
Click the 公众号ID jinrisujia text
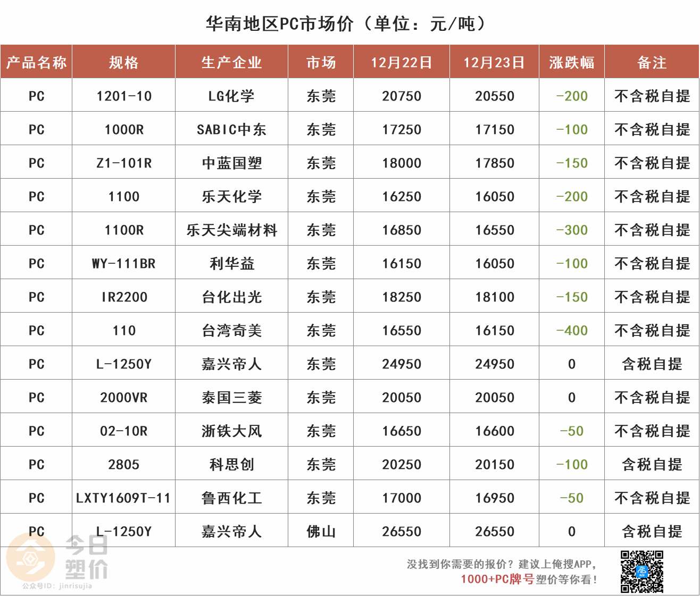(57, 586)
